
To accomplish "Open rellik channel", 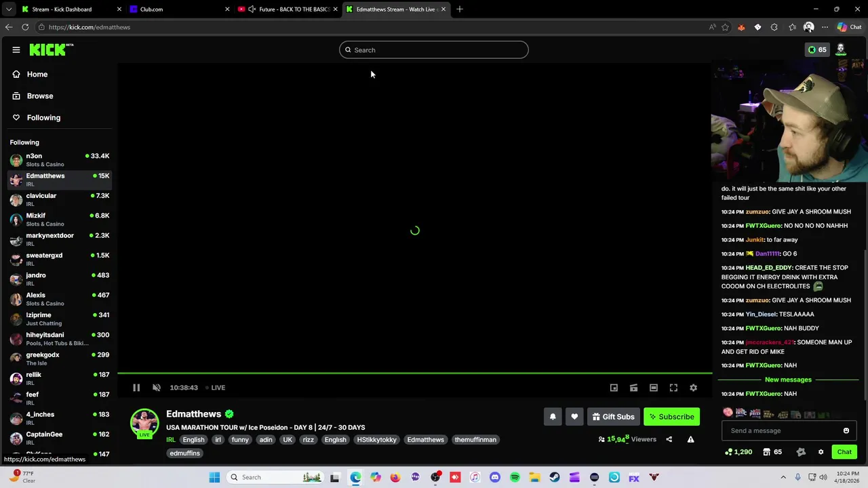I will pyautogui.click(x=60, y=378).
